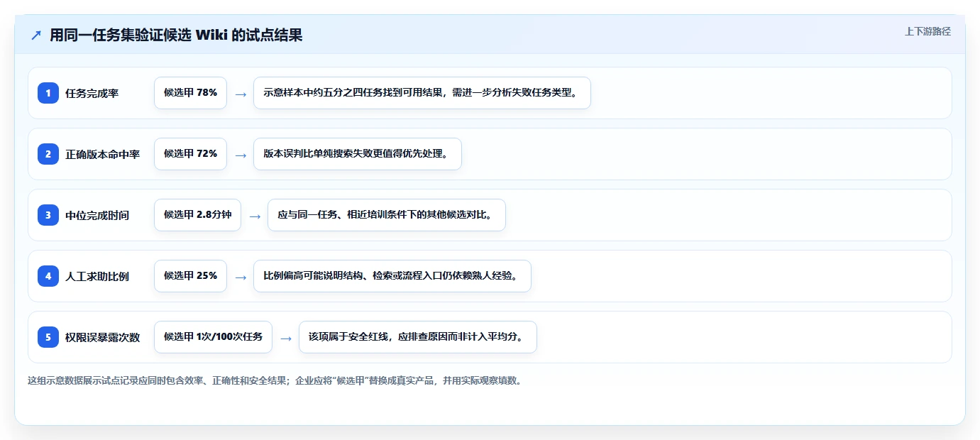Select the 候选甲 1次/100次任务 chip
Viewport: 980px width, 440px height.
point(213,337)
